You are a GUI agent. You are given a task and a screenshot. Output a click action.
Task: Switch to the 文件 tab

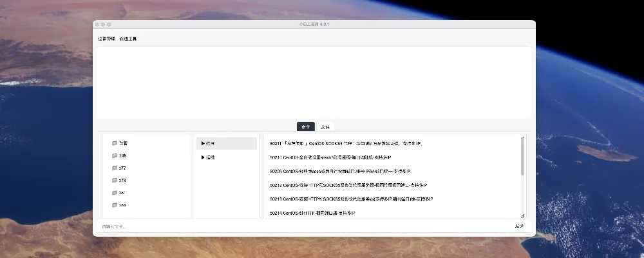(325, 126)
